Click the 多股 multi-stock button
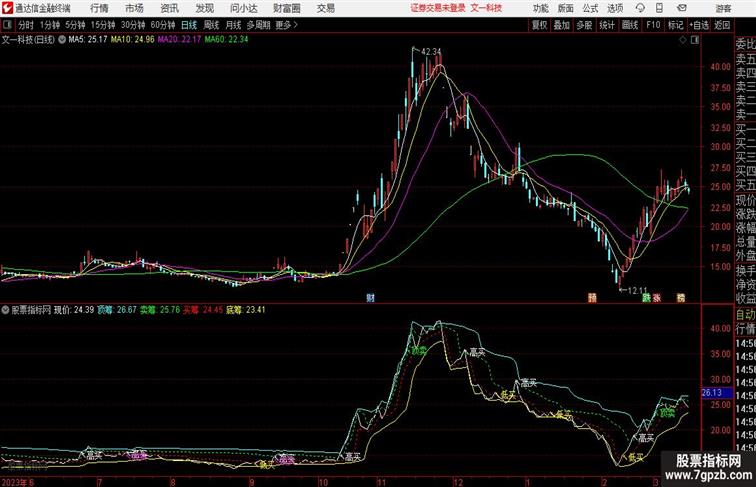 [x=584, y=25]
